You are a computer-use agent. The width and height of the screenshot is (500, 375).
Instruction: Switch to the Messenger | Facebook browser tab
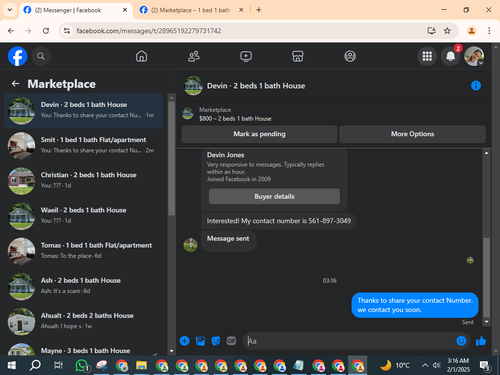point(75,10)
